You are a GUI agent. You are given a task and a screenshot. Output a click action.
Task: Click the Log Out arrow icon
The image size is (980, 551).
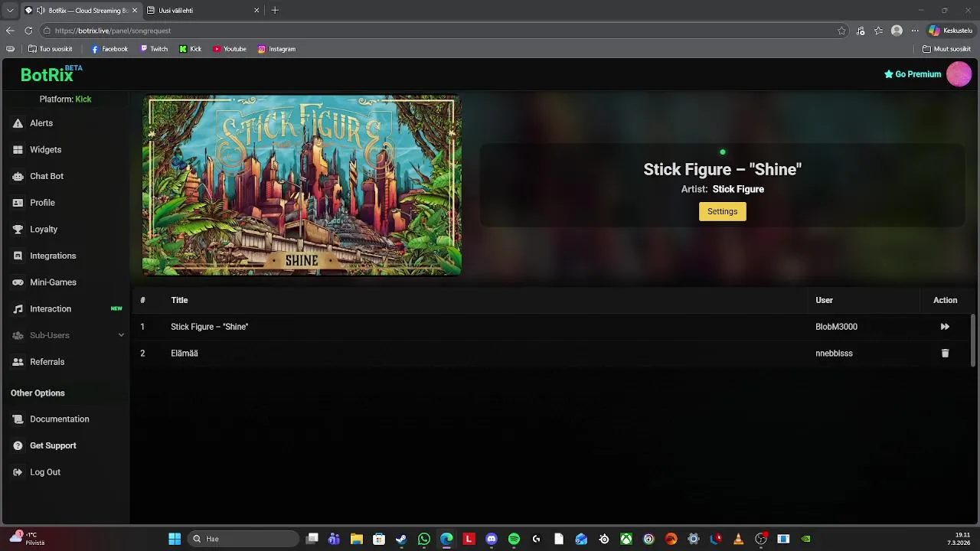tap(18, 472)
